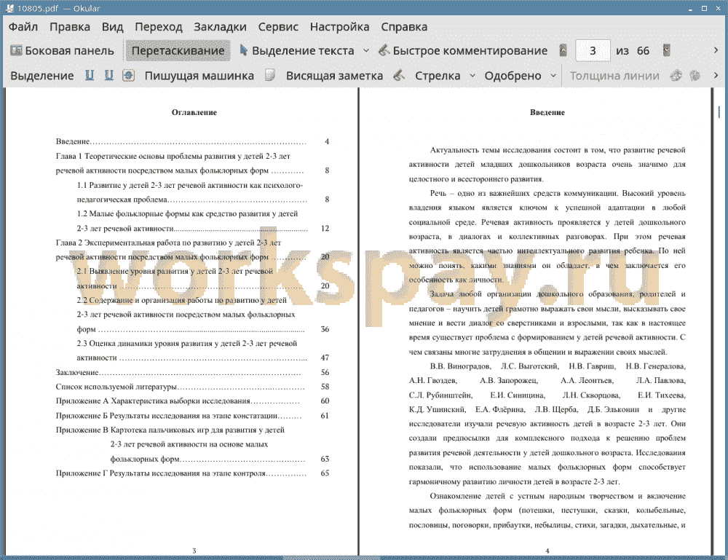Choose the Пишущая машинка typewriter tool

199,76
